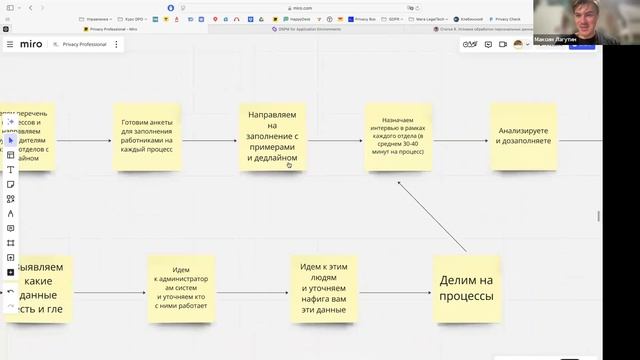
Task: Expand the collaborators dropdown arrow next to avatar
Action: 527,44
